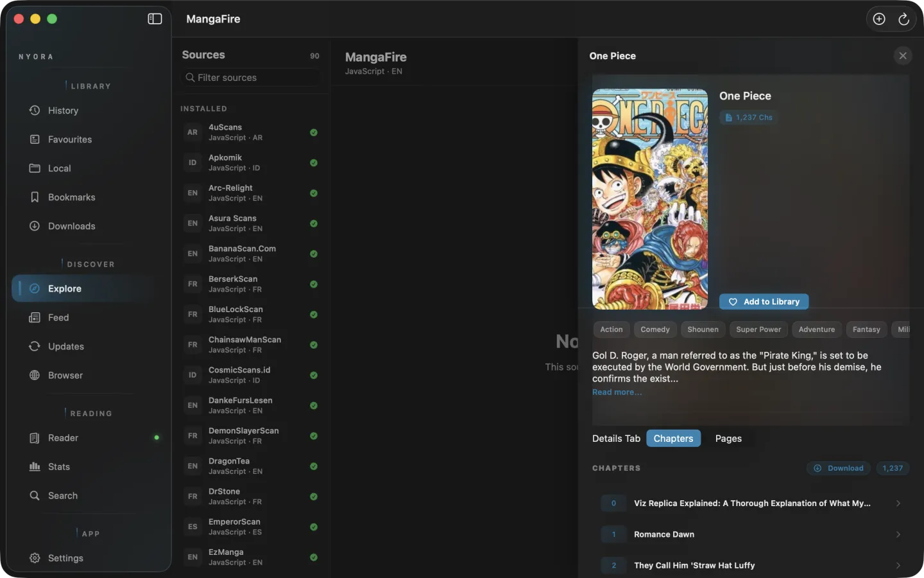Click the sources count 90

(x=314, y=56)
